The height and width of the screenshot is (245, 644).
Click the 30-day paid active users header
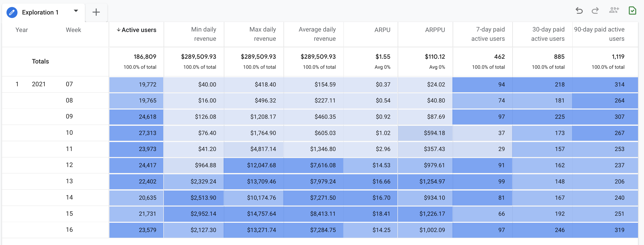tap(548, 34)
